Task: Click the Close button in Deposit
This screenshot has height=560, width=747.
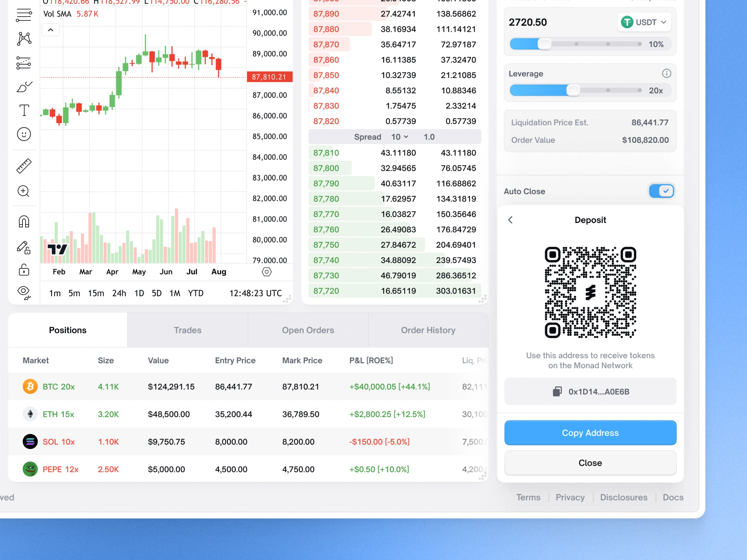Action: coord(590,463)
